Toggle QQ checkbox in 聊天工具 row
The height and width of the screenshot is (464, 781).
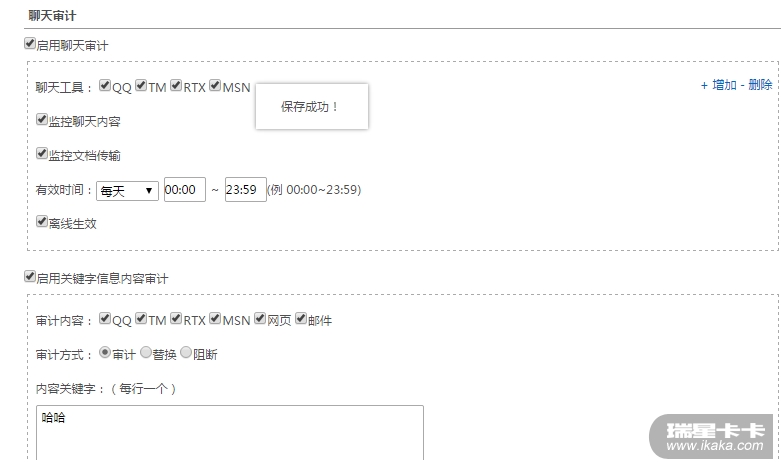(x=105, y=86)
